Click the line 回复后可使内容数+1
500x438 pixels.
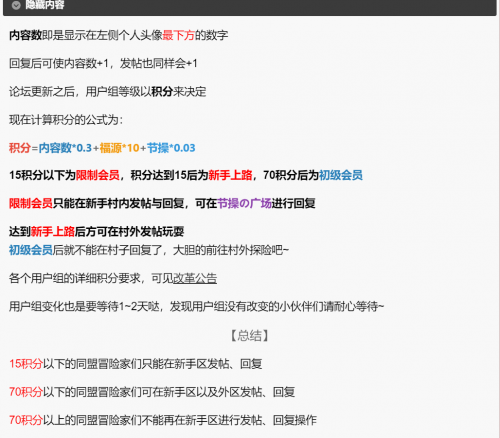[x=103, y=63]
